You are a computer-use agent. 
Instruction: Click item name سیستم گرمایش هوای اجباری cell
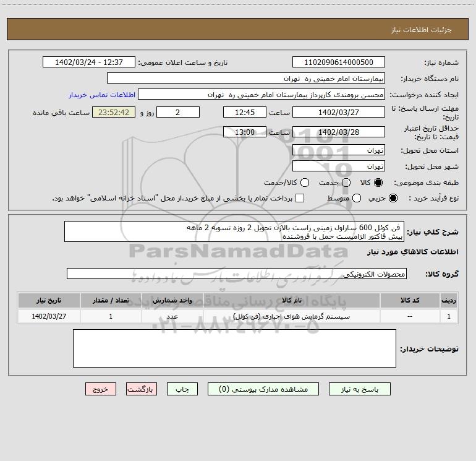291,316
